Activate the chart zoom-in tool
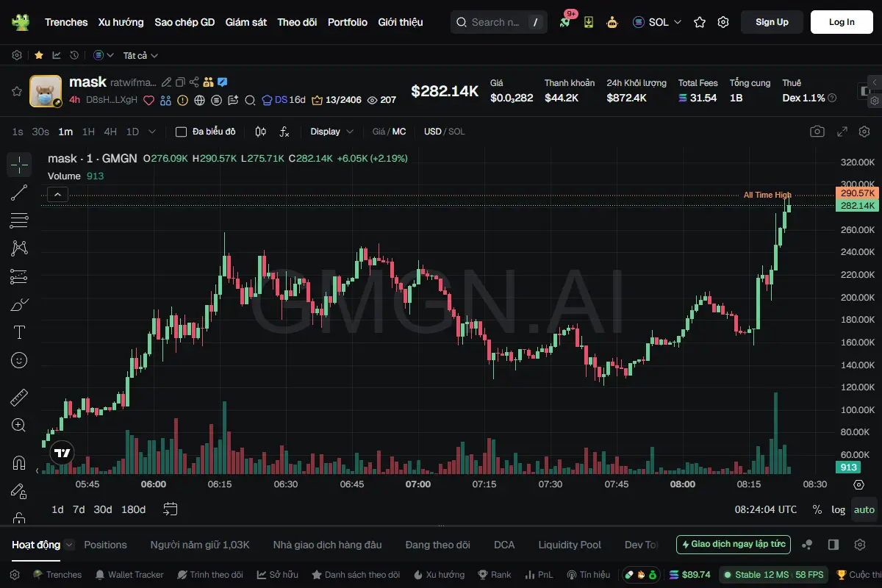 tap(19, 425)
